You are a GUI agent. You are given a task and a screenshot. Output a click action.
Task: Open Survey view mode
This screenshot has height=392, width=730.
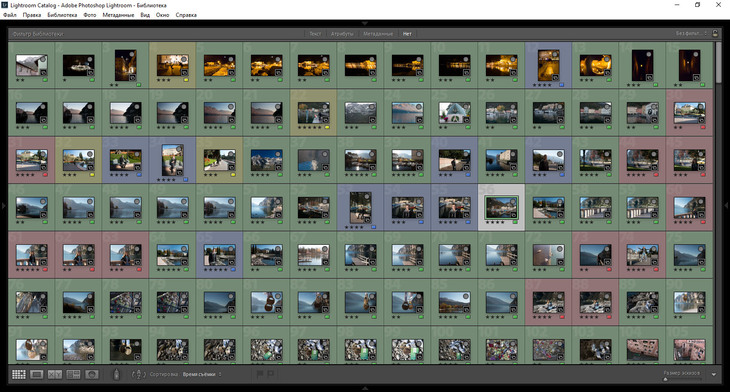coord(73,374)
